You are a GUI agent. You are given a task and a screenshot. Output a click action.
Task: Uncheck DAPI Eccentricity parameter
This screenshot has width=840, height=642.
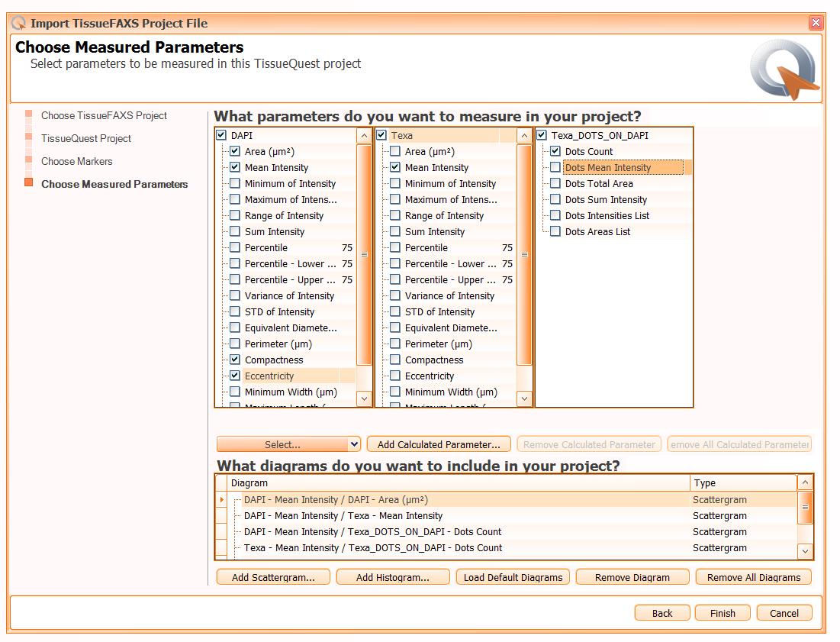point(235,376)
